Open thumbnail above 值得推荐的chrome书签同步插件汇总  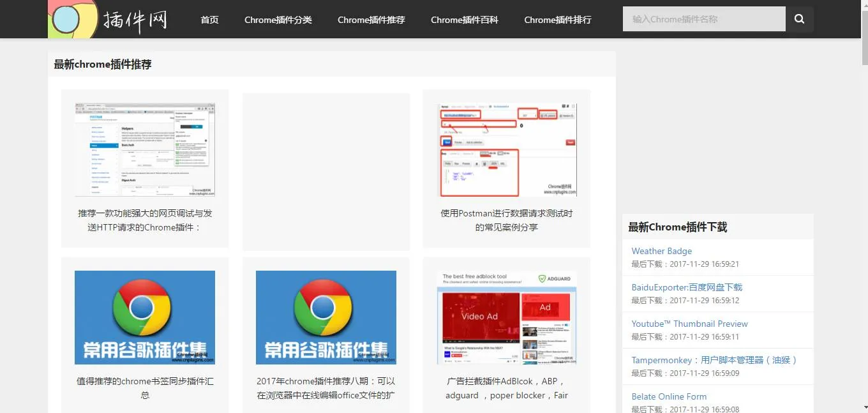(145, 317)
